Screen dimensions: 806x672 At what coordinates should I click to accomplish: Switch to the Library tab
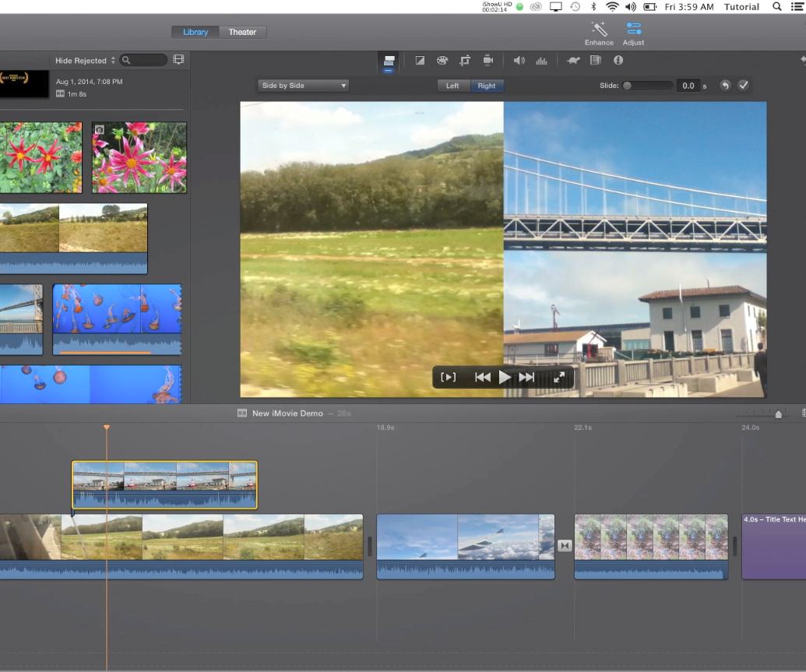(x=195, y=32)
